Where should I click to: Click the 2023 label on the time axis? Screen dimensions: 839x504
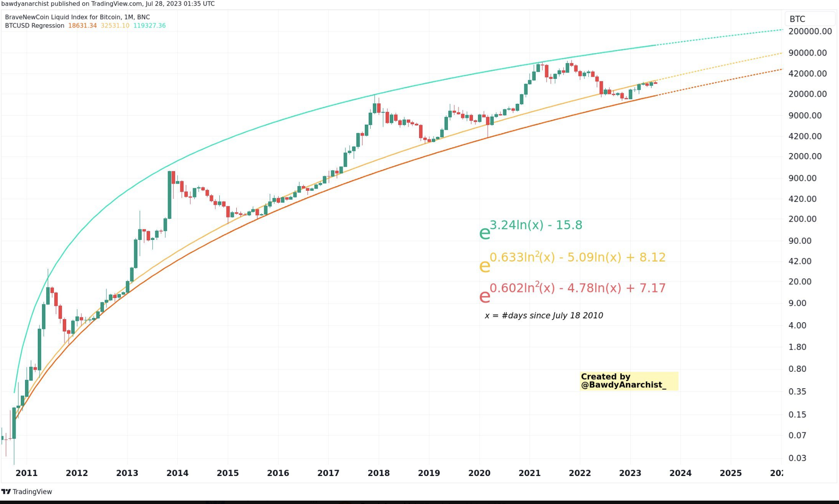coord(630,473)
